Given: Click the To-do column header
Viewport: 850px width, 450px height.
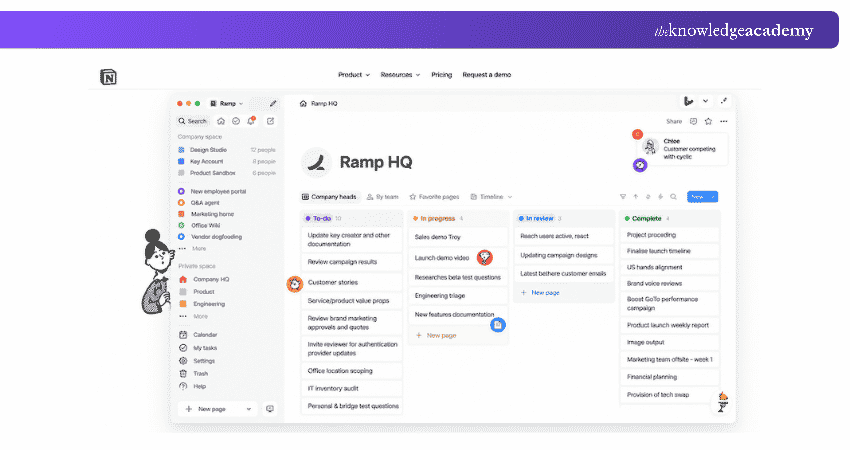Looking at the screenshot, I should pyautogui.click(x=322, y=218).
